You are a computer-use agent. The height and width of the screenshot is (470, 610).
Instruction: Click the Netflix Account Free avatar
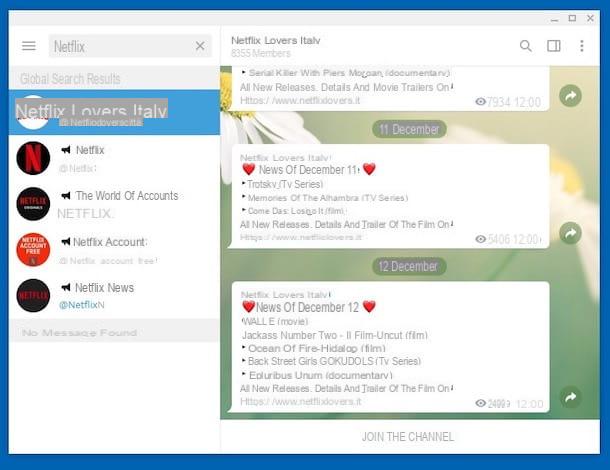[x=33, y=250]
